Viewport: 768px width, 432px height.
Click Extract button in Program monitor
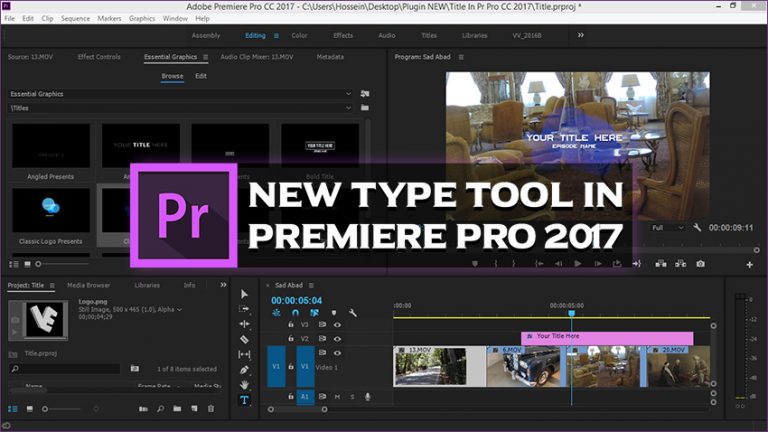(x=680, y=264)
